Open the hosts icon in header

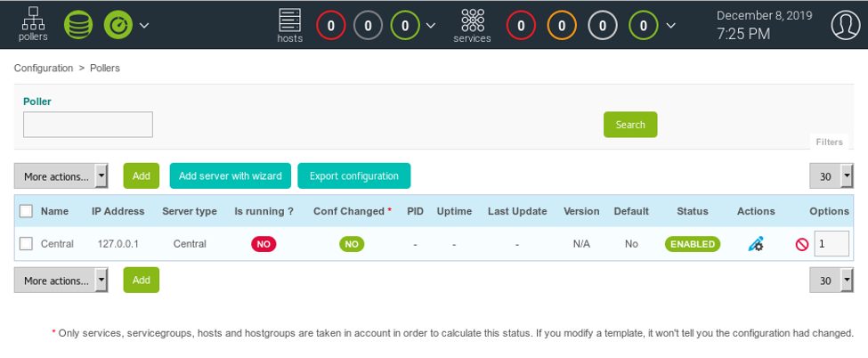290,25
